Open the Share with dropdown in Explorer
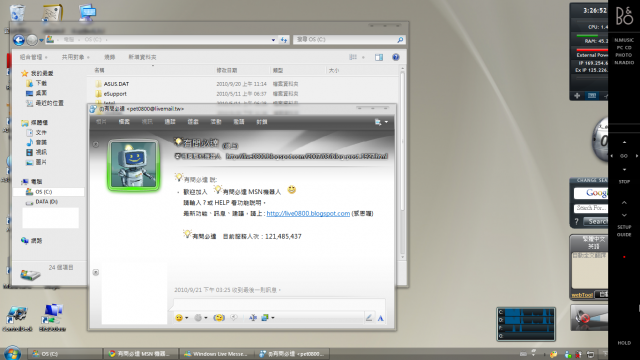The width and height of the screenshot is (640, 360). coord(76,57)
